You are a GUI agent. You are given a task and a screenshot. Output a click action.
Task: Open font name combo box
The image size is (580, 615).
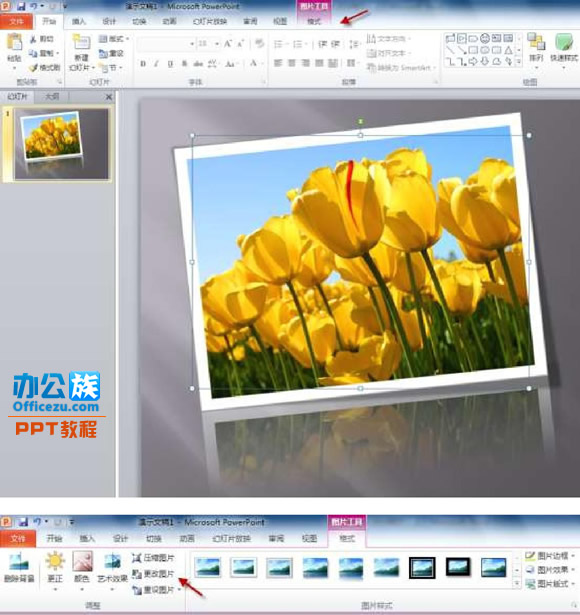tap(166, 44)
